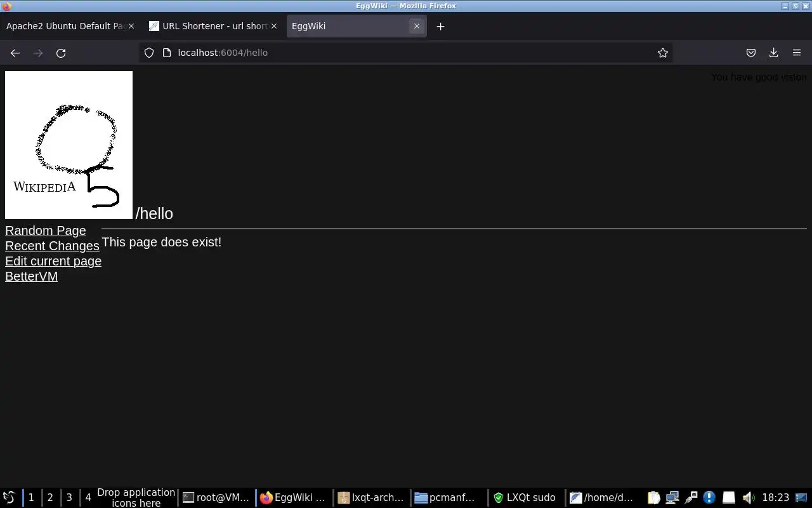Activate the root@VM terminal taskbar entry

216,498
